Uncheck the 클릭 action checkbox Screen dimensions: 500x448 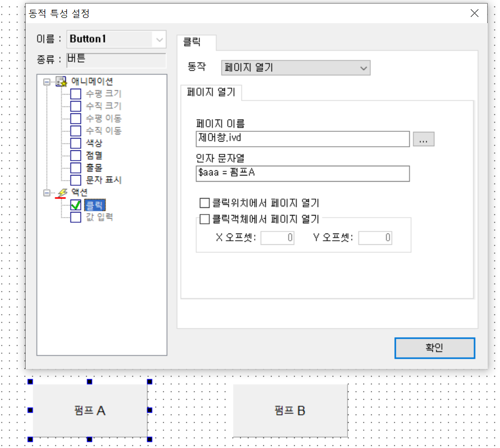(x=75, y=205)
